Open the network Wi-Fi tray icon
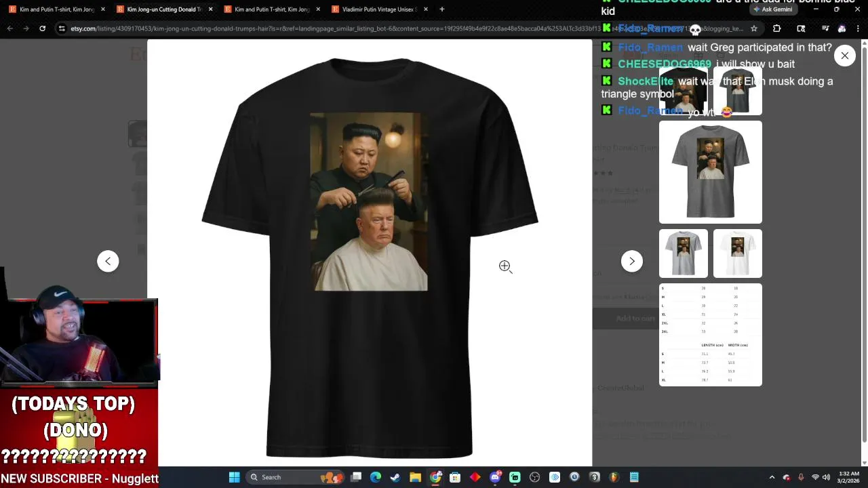This screenshot has height=488, width=868. 815,477
